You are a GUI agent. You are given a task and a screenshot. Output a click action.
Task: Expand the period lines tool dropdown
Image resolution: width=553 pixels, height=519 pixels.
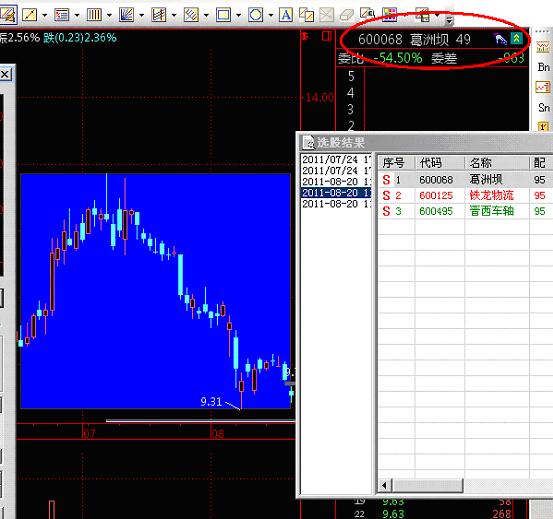pos(109,15)
